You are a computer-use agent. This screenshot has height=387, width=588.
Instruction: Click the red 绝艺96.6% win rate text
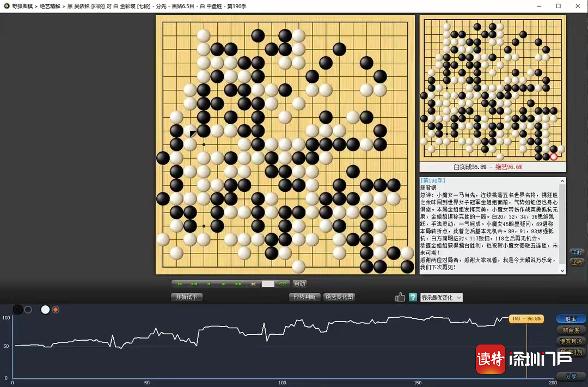point(509,167)
